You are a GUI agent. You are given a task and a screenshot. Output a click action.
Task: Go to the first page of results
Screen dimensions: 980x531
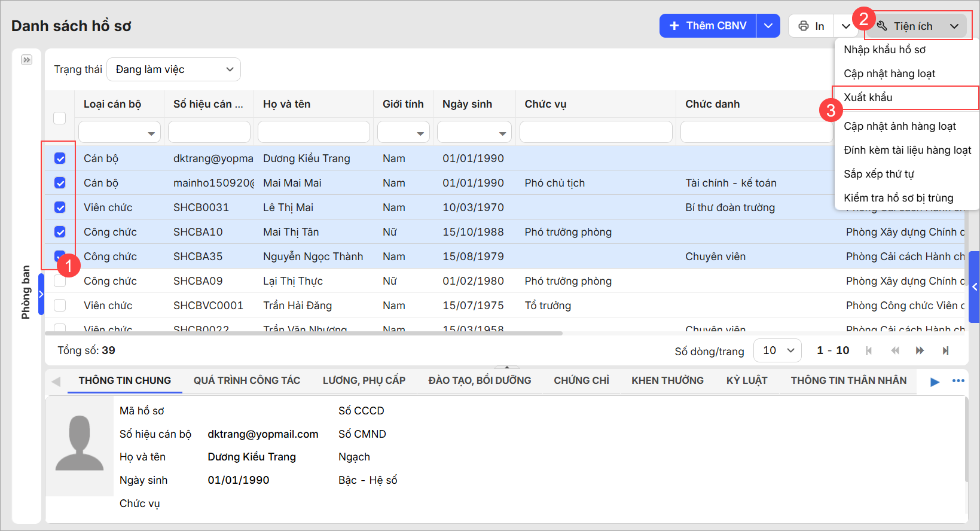pyautogui.click(x=869, y=351)
